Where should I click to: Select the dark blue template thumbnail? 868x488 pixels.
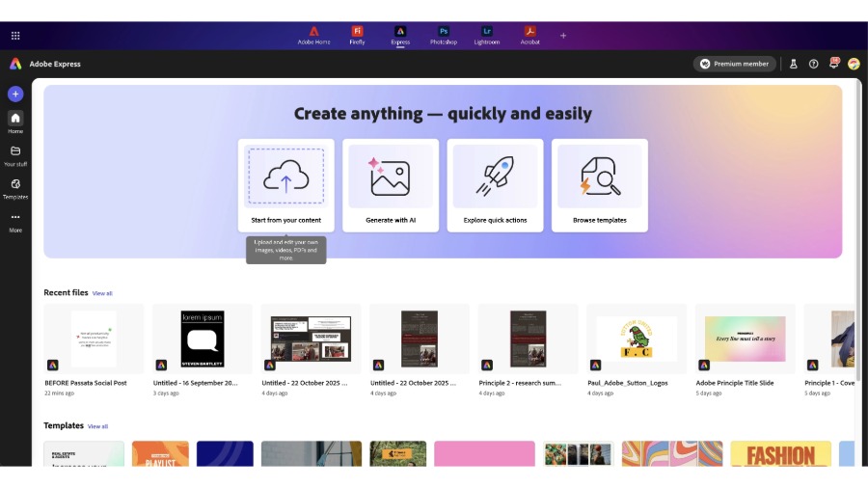click(225, 453)
